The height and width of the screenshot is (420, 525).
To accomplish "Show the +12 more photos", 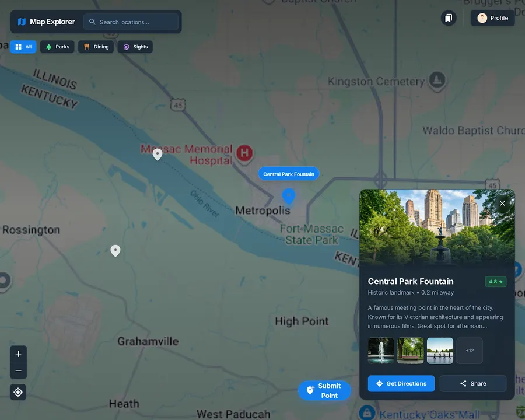I will tap(470, 351).
